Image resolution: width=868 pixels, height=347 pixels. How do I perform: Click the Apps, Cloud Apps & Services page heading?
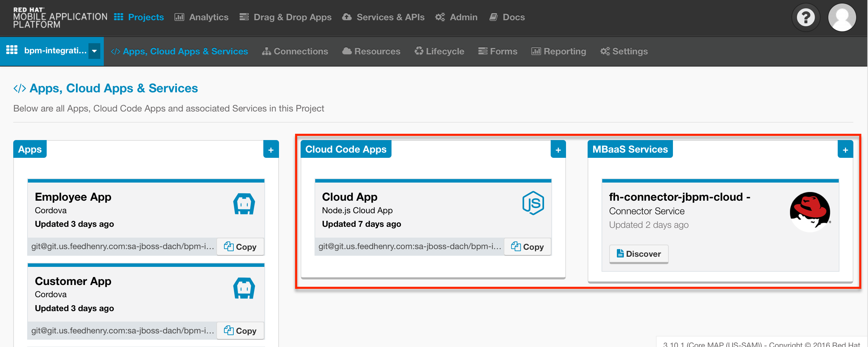point(106,88)
